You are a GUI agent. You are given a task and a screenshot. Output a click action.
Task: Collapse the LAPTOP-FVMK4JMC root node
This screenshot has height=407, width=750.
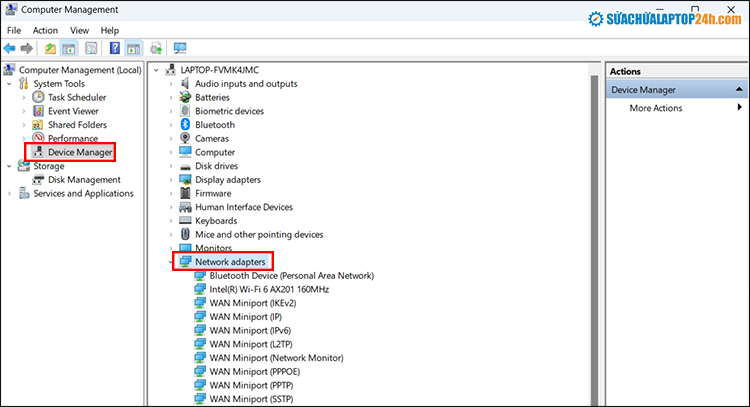(156, 70)
